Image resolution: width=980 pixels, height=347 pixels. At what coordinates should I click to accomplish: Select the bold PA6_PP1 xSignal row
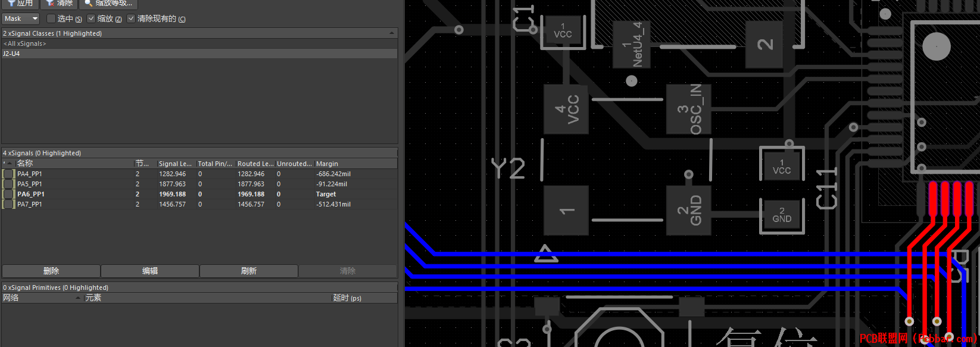point(199,194)
